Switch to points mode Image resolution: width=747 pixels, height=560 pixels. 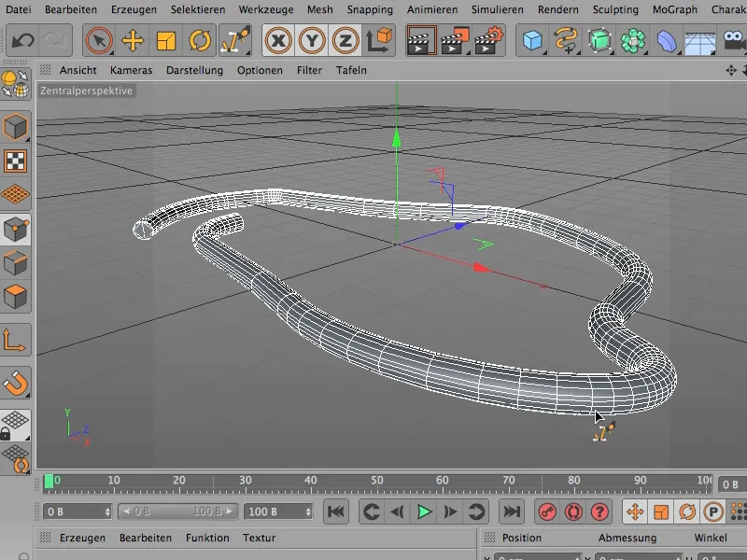pyautogui.click(x=15, y=229)
